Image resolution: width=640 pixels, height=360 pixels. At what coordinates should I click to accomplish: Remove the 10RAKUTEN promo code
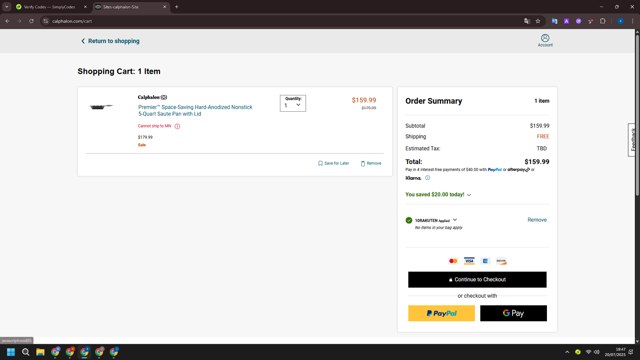coord(537,220)
